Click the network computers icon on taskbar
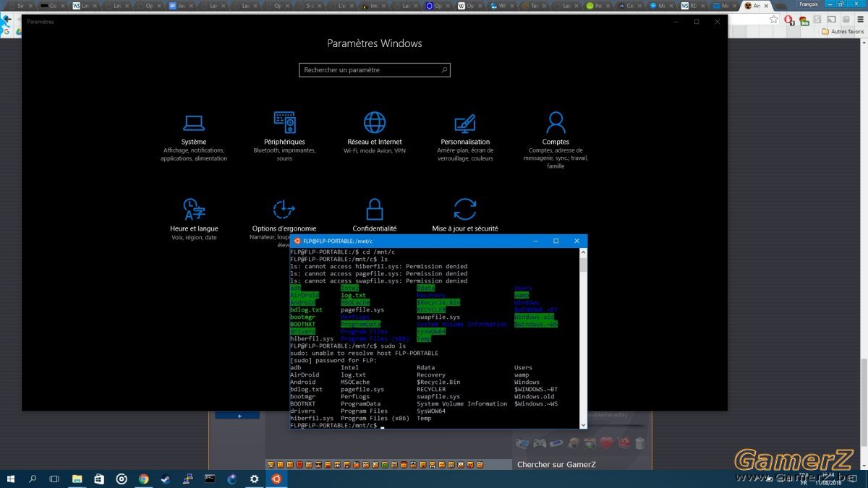Screen dimensions: 868x488 click(x=187, y=479)
